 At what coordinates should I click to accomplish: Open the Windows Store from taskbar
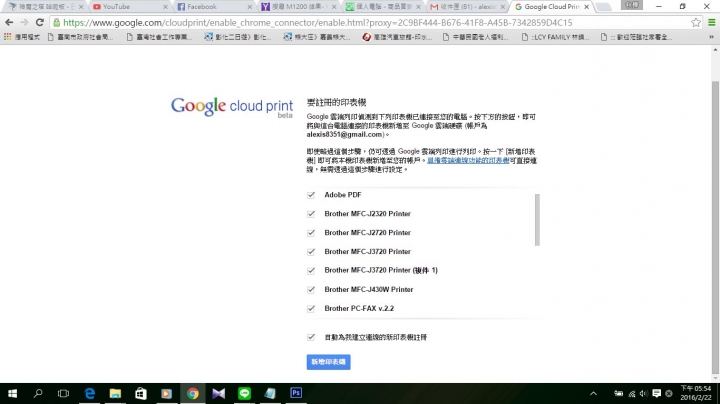click(141, 393)
